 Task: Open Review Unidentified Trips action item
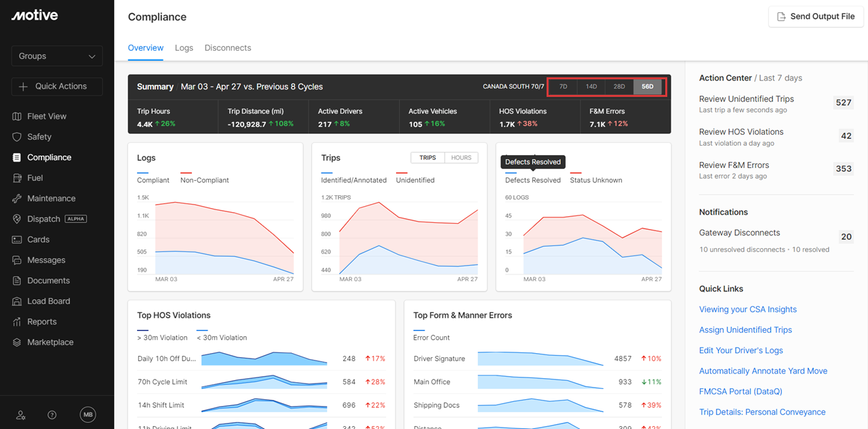(x=746, y=99)
